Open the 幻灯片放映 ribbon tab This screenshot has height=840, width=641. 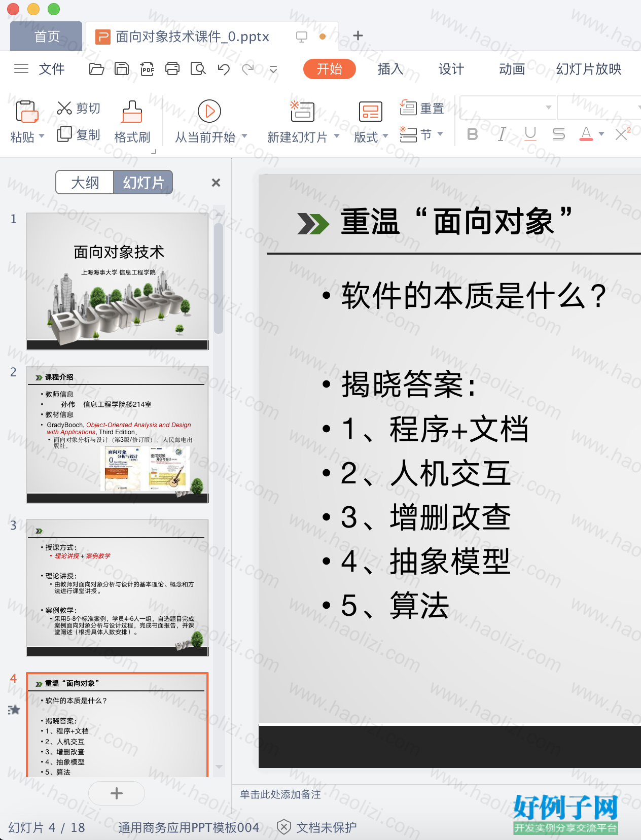click(x=589, y=69)
